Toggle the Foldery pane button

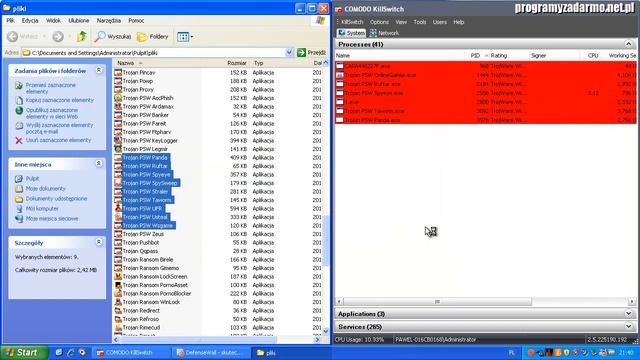click(x=152, y=37)
